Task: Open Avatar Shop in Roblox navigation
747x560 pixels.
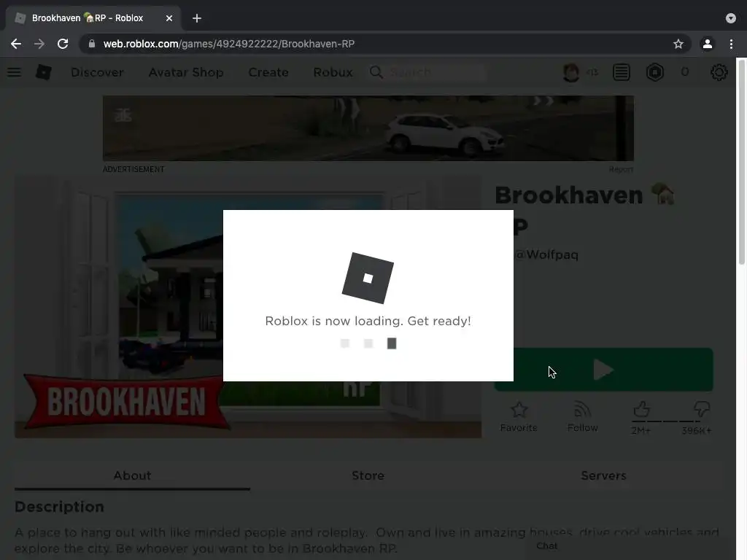Action: coord(186,72)
